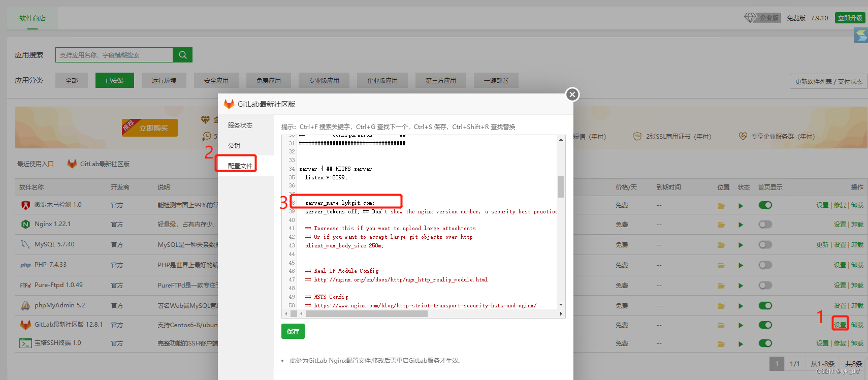Screen dimensions: 868x380
Task: Open folder icon for Pure-Ftpd row
Action: (721, 286)
